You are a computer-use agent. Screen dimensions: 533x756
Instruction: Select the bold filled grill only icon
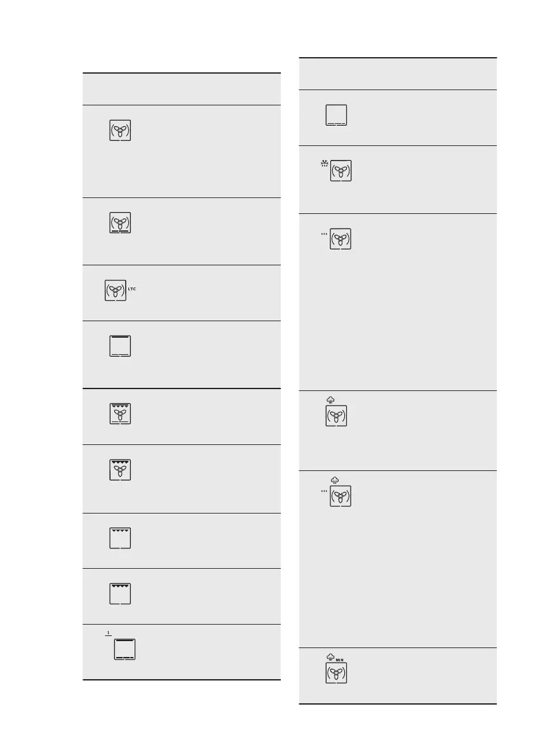point(120,593)
